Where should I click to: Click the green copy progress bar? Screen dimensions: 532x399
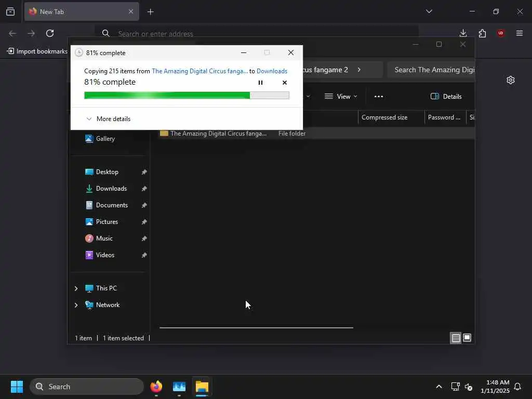pos(187,96)
